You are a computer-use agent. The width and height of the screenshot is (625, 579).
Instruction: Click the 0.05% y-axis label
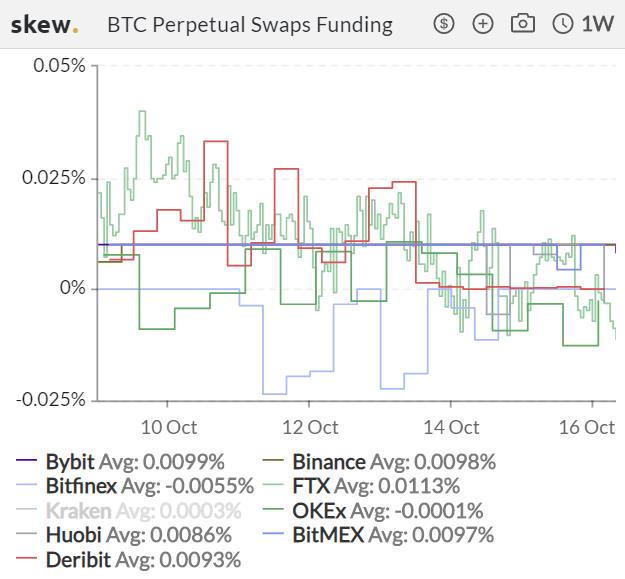(59, 66)
